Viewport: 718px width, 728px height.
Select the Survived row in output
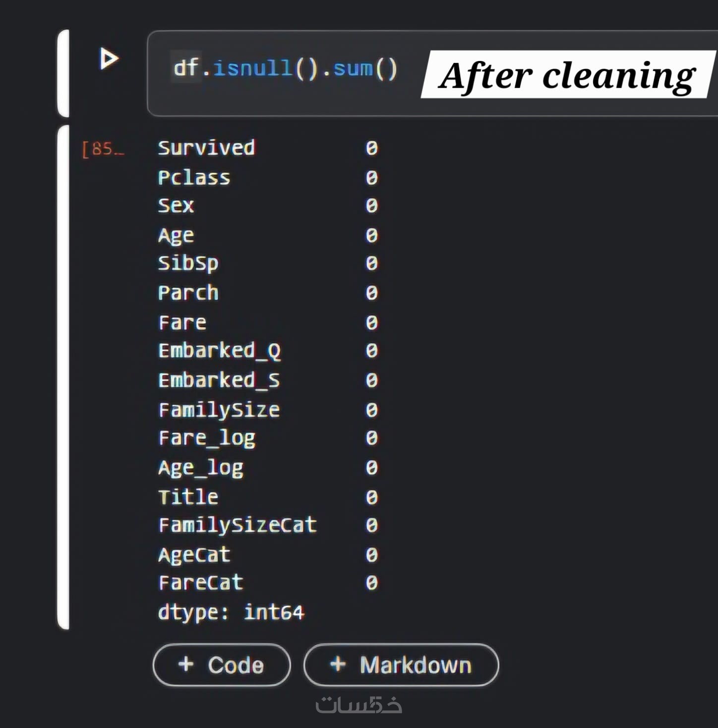pyautogui.click(x=206, y=148)
